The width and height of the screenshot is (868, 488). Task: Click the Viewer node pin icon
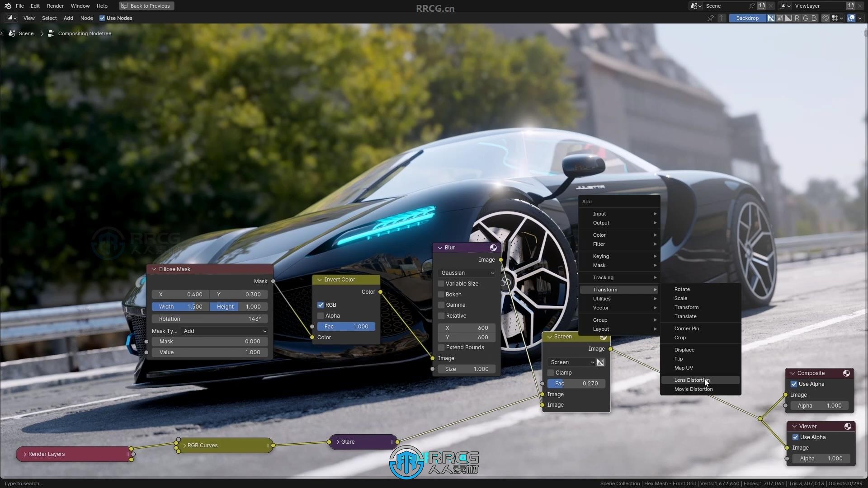point(848,426)
